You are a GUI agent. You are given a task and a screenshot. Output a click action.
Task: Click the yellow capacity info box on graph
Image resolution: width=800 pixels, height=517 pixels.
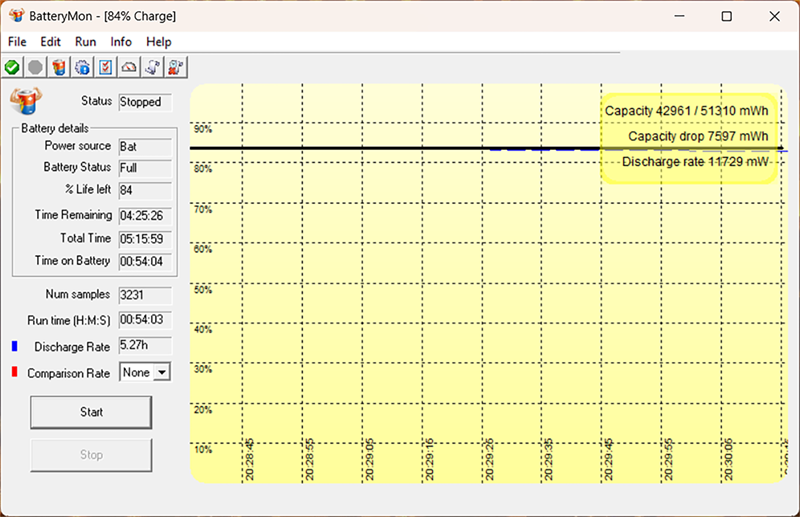(x=688, y=136)
